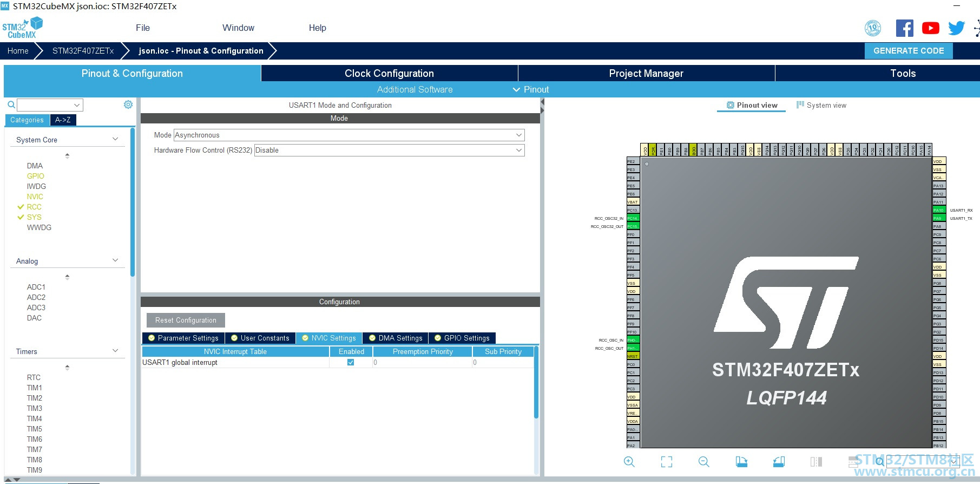Viewport: 980px width, 484px height.
Task: Switch to the Project Manager tab
Action: (646, 73)
